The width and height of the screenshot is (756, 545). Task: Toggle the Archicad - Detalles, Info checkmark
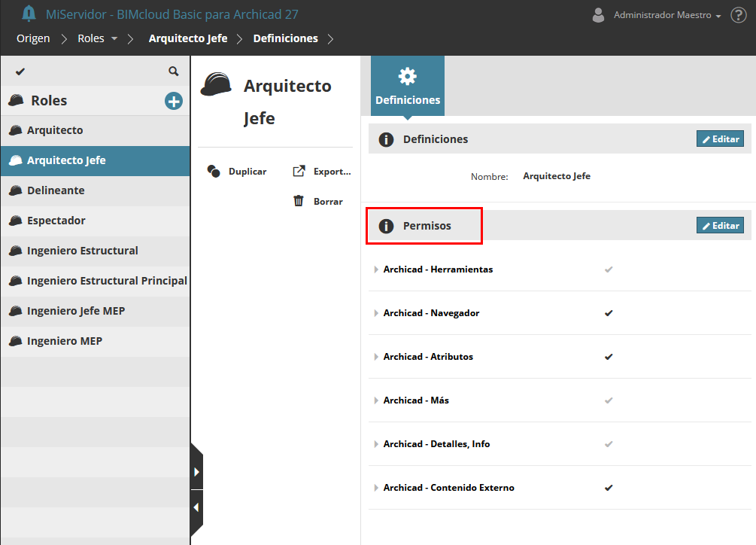[x=609, y=444]
